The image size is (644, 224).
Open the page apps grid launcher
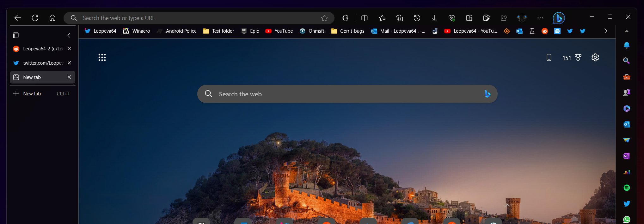click(x=102, y=57)
